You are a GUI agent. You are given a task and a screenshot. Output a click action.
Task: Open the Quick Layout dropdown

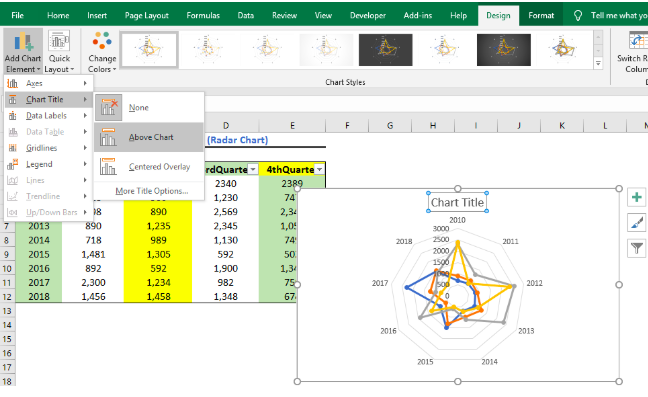pos(59,51)
